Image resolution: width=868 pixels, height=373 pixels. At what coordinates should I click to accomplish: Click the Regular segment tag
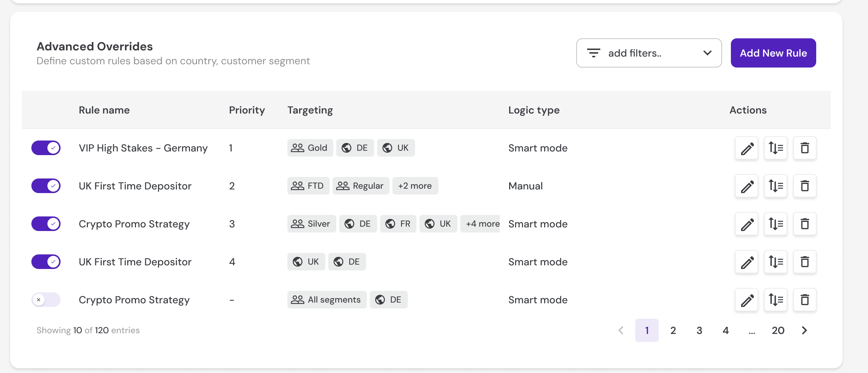[361, 186]
